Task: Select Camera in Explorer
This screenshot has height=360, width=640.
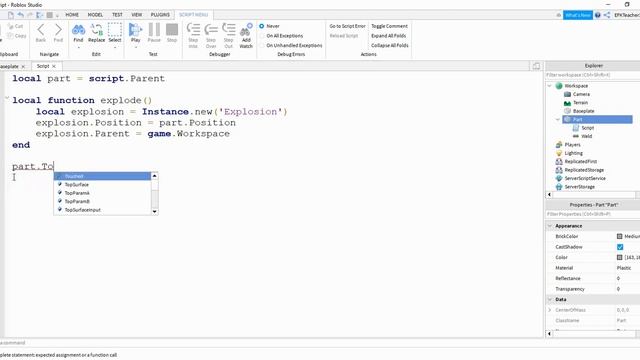Action: pos(581,94)
